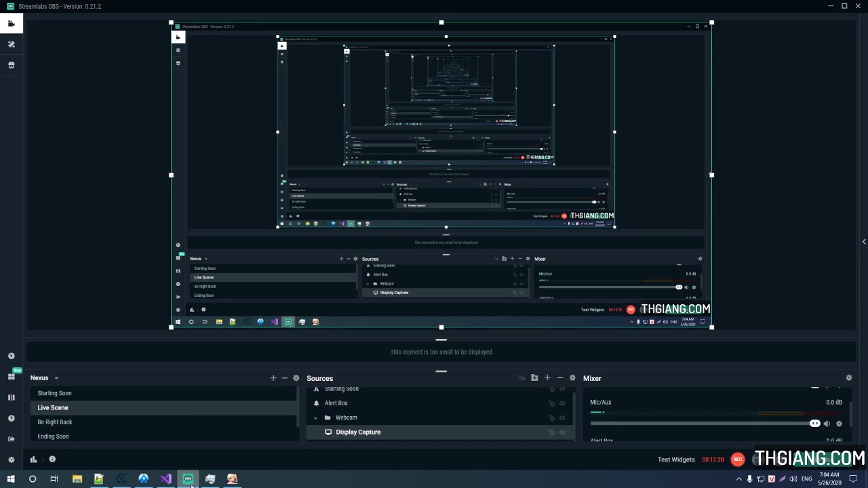Open Windows notification center
868x488 pixels.
pyautogui.click(x=854, y=479)
